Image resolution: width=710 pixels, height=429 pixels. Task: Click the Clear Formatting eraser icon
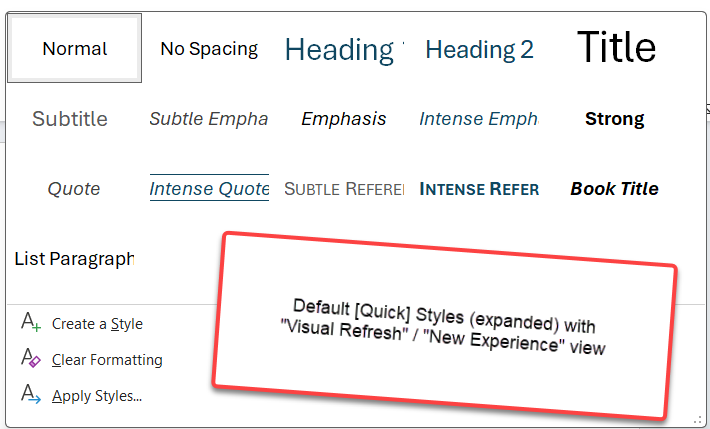coord(31,359)
